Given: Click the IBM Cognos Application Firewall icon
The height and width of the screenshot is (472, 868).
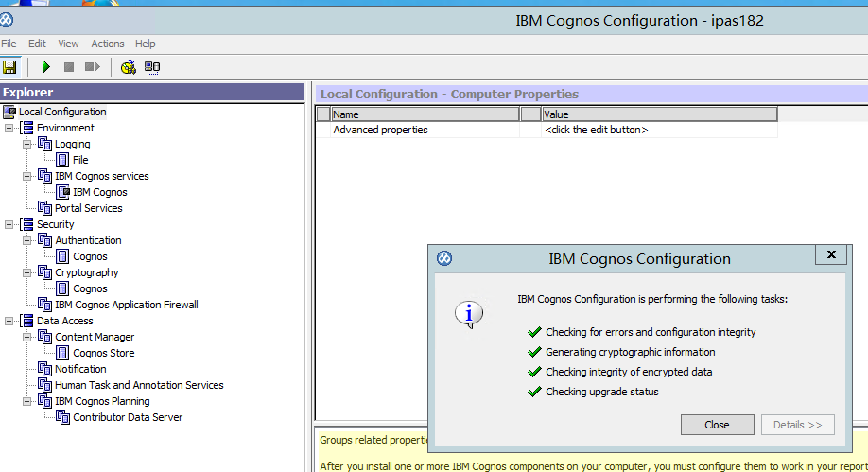Looking at the screenshot, I should (44, 305).
